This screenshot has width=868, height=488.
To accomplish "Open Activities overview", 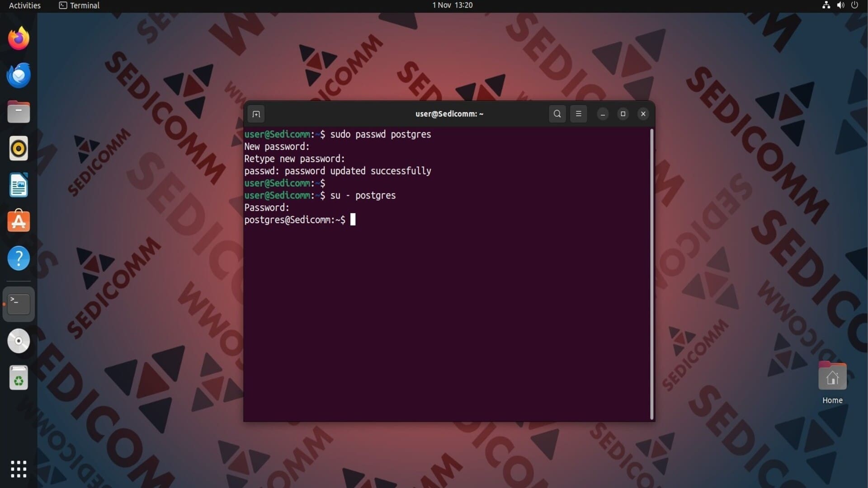I will click(x=25, y=5).
